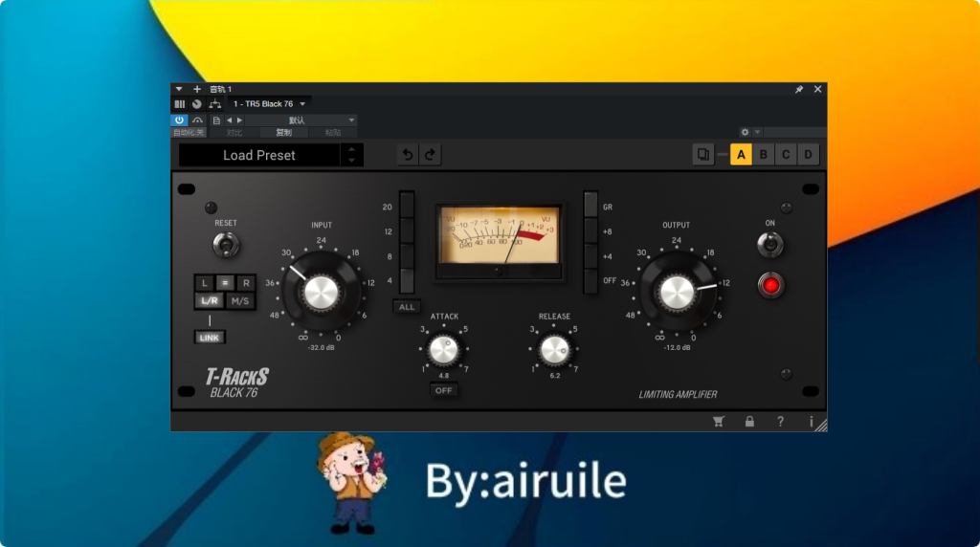Undo the last change in T-RackS
The height and width of the screenshot is (547, 980).
(408, 155)
